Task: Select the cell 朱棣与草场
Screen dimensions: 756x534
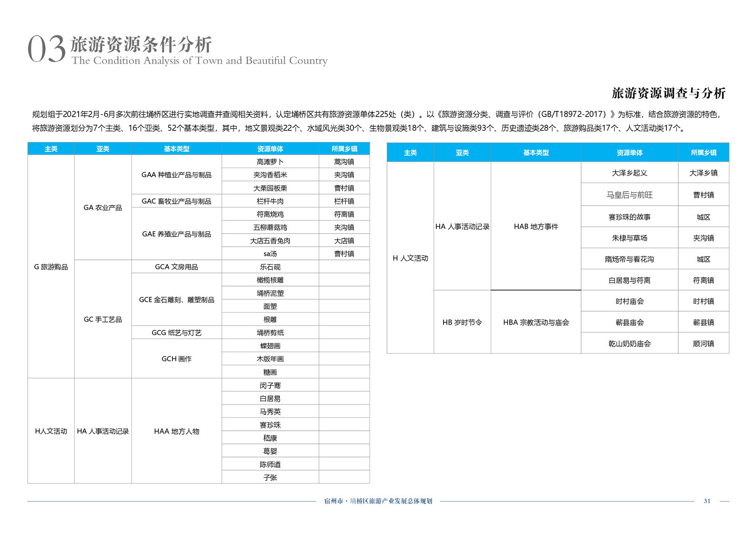Action: click(630, 238)
